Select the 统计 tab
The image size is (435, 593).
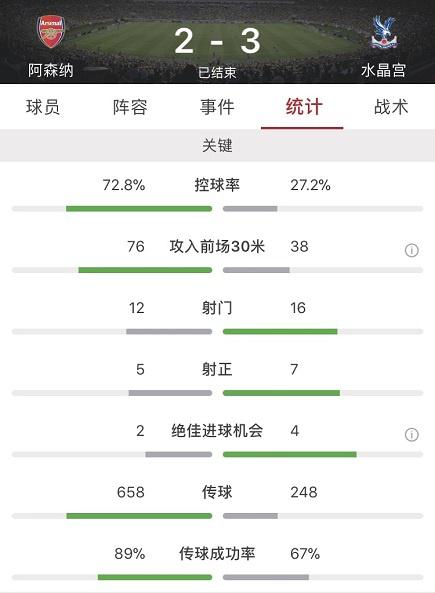(x=304, y=107)
